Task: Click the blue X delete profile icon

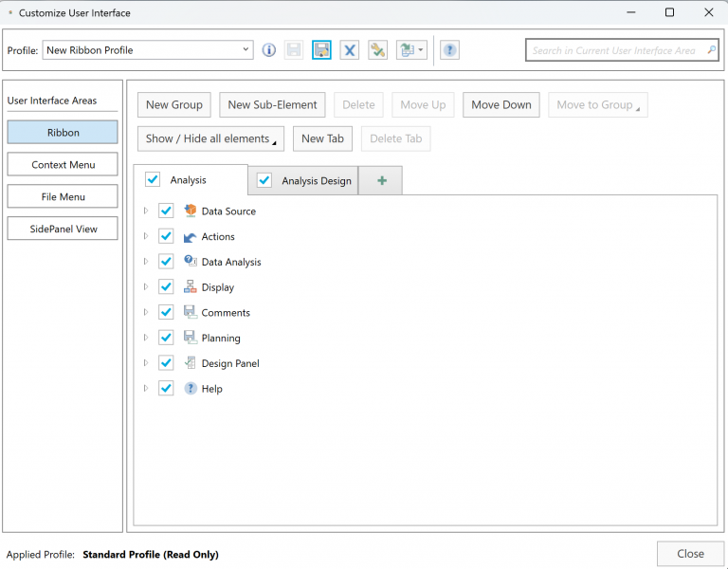Action: click(x=350, y=50)
